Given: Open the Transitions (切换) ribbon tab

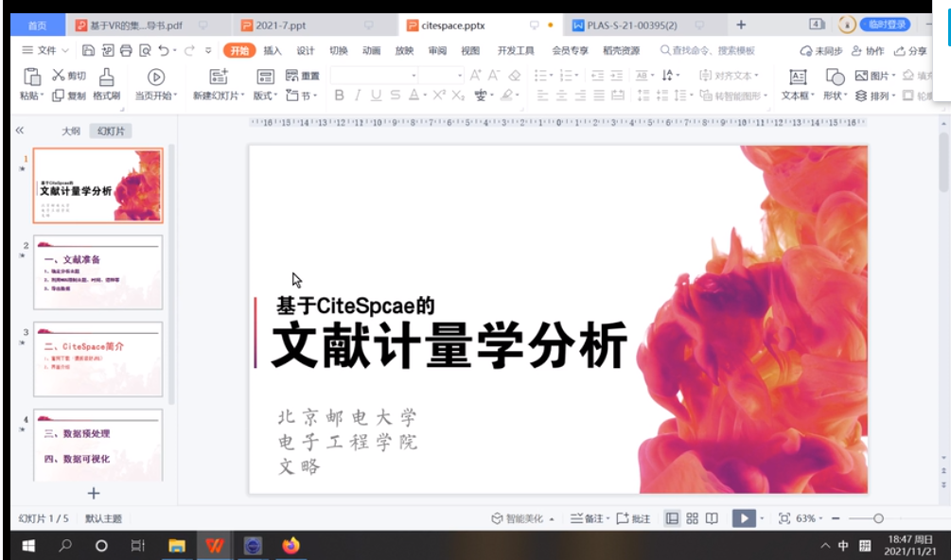Looking at the screenshot, I should coord(339,50).
